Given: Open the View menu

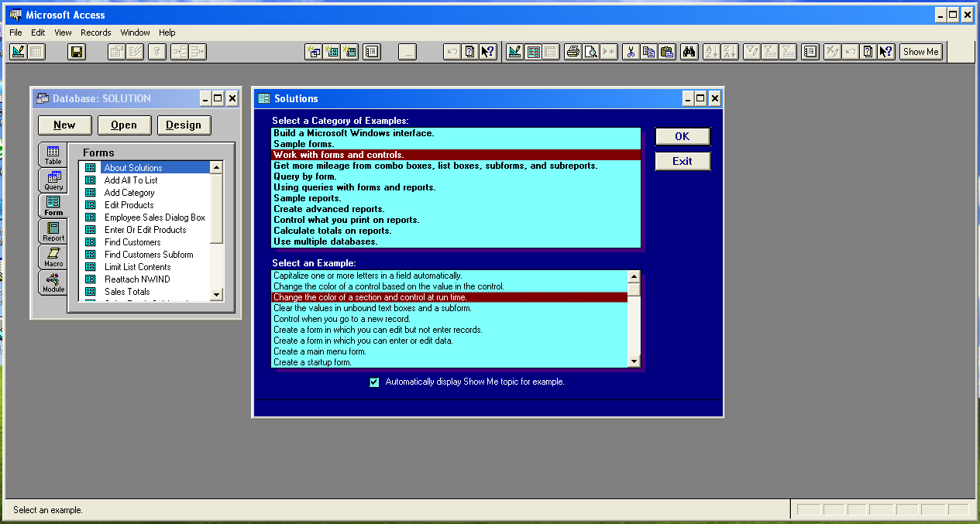Looking at the screenshot, I should [x=63, y=33].
